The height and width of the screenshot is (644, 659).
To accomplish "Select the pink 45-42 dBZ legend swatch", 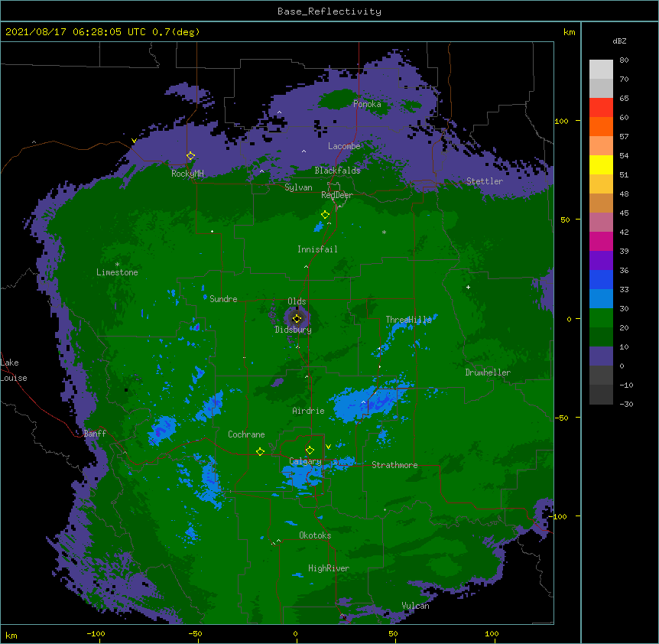I will click(601, 223).
